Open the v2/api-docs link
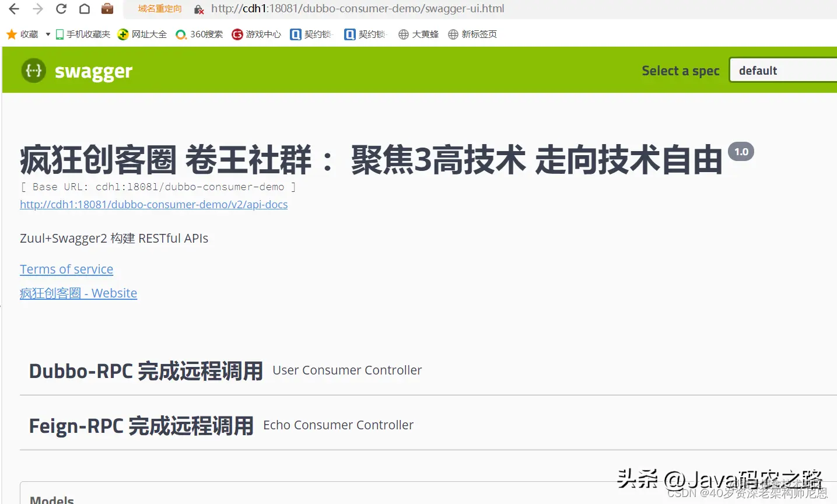This screenshot has height=504, width=837. pyautogui.click(x=154, y=204)
